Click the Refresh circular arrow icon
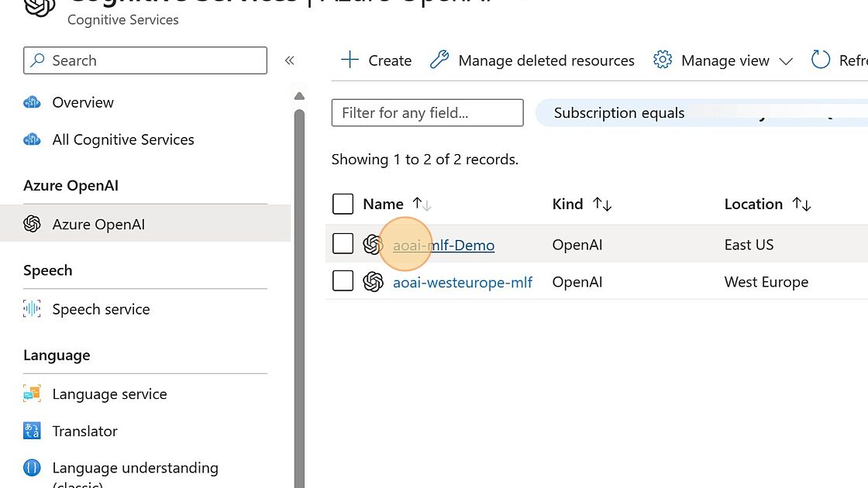Image resolution: width=868 pixels, height=488 pixels. click(x=821, y=60)
